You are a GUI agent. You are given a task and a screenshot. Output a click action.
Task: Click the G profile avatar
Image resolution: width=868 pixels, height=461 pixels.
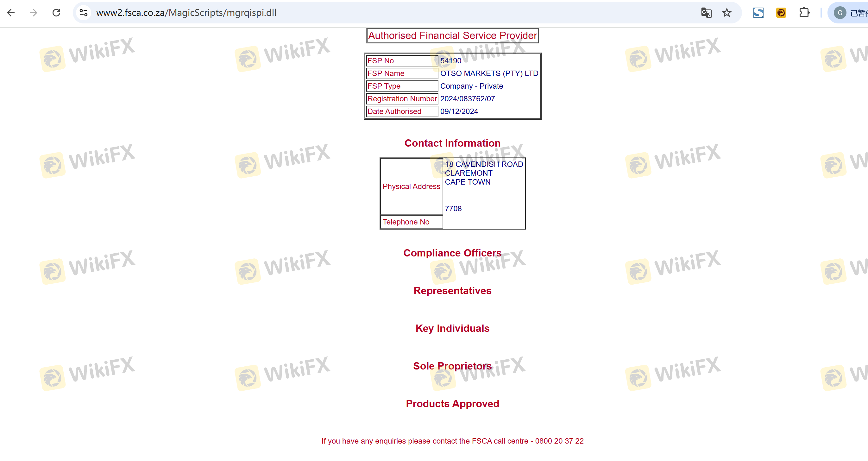pos(840,13)
